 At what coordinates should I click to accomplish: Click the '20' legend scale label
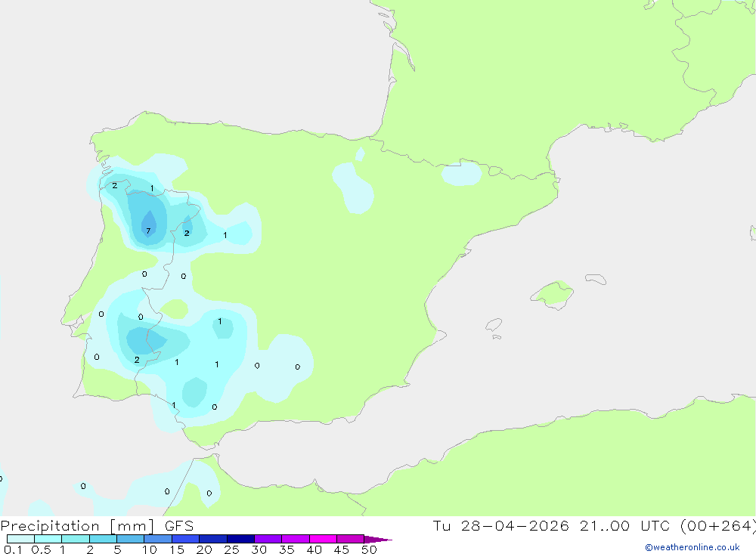pyautogui.click(x=204, y=549)
